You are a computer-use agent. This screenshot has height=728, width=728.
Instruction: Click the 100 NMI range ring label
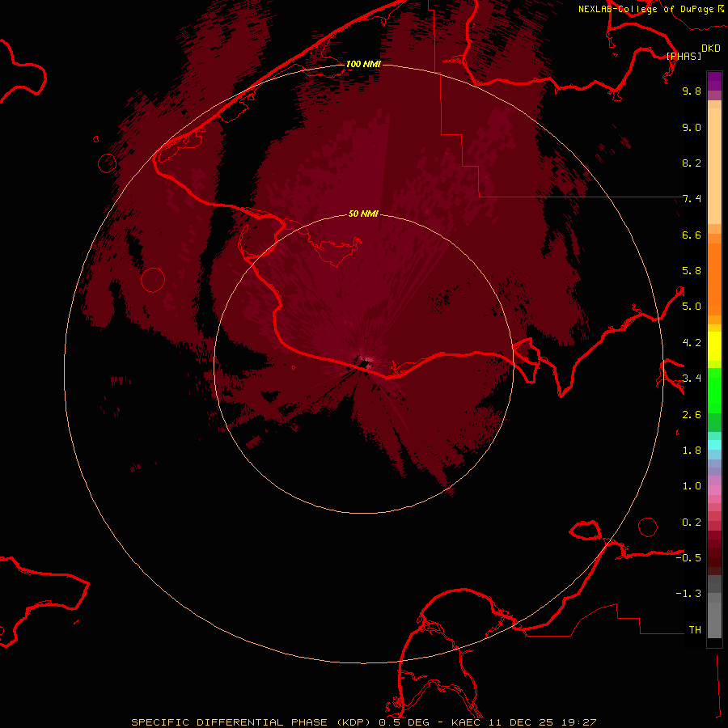click(x=363, y=64)
